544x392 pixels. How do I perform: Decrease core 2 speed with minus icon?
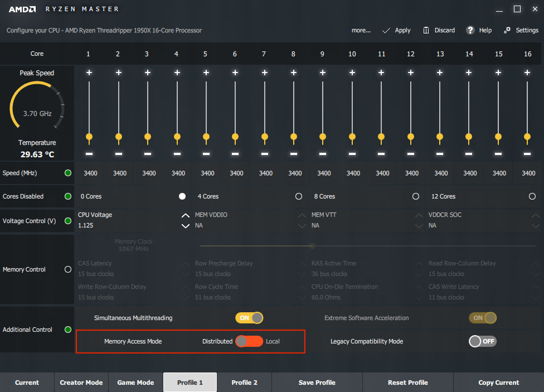pos(119,153)
